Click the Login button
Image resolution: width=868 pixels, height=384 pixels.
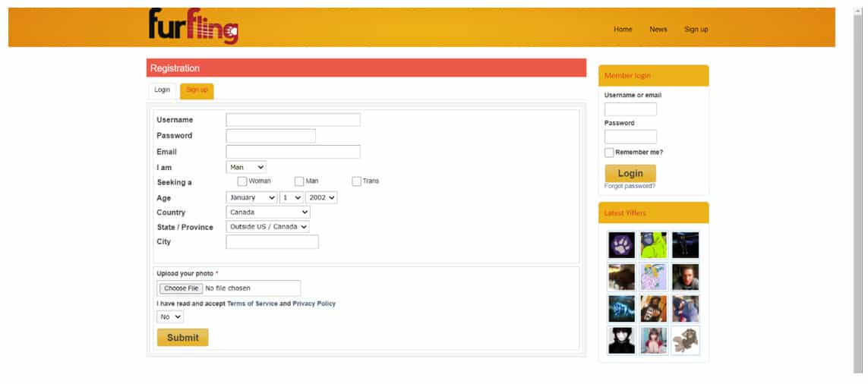pyautogui.click(x=630, y=173)
